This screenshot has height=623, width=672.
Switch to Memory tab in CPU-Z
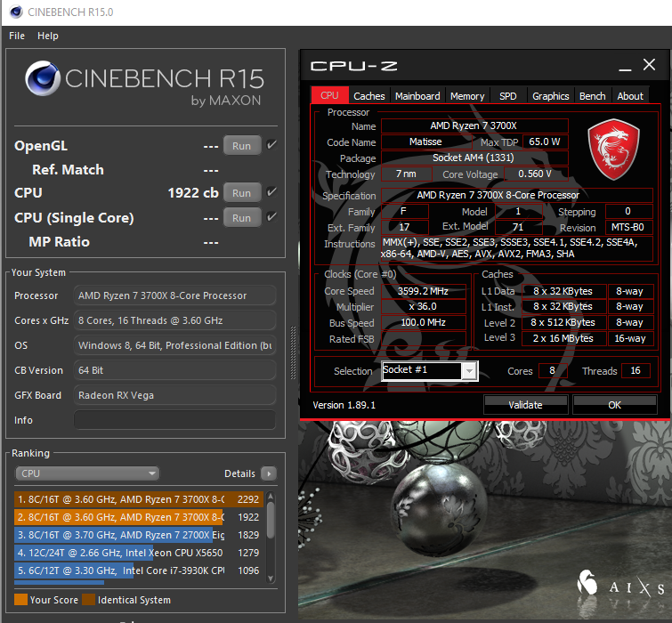pos(467,96)
